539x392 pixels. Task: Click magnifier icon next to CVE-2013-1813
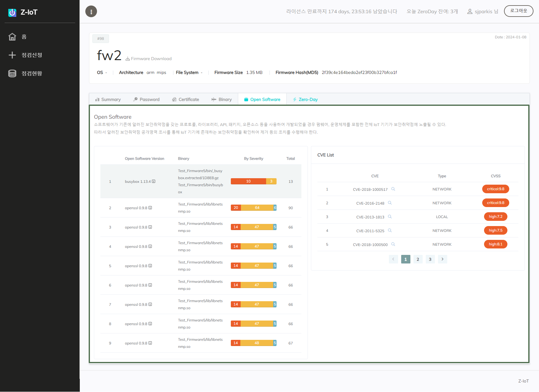pyautogui.click(x=390, y=217)
